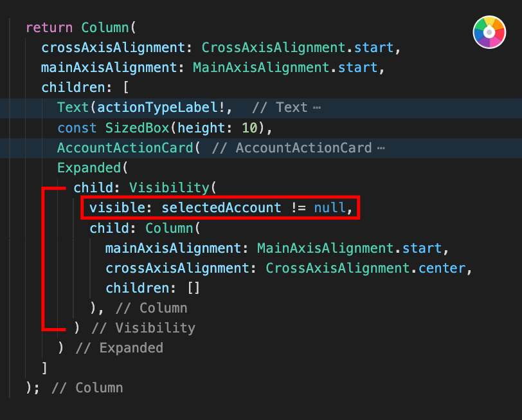This screenshot has height=420, width=522.
Task: Click the Visibility widget name
Action: tap(169, 188)
